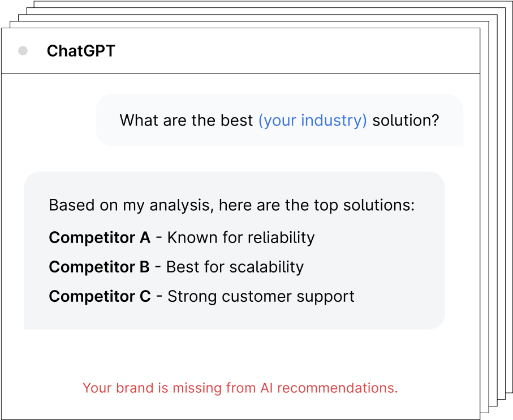Viewport: 513px width, 420px height.
Task: Click 'Best for scalability' description
Action: [235, 267]
